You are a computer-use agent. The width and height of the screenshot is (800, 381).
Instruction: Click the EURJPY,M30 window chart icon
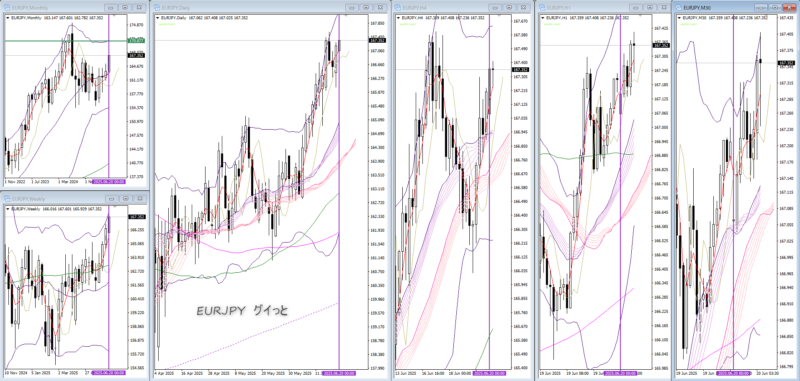(x=679, y=8)
